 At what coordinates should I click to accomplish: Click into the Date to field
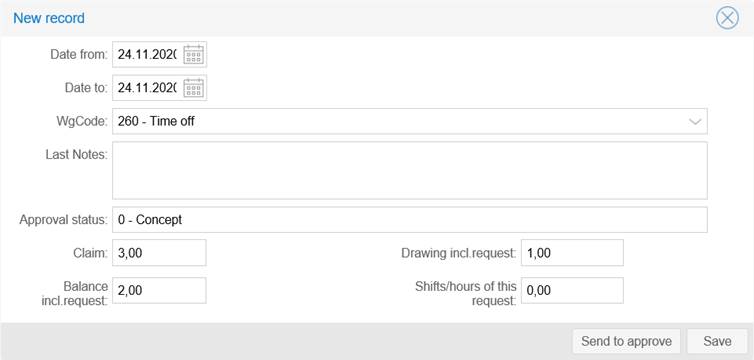[148, 88]
